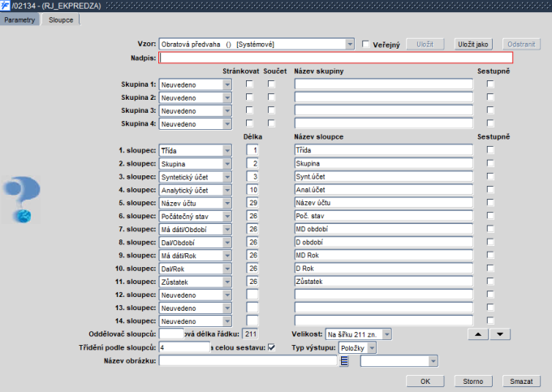Click the OK button
Image resolution: width=552 pixels, height=392 pixels.
point(425,380)
